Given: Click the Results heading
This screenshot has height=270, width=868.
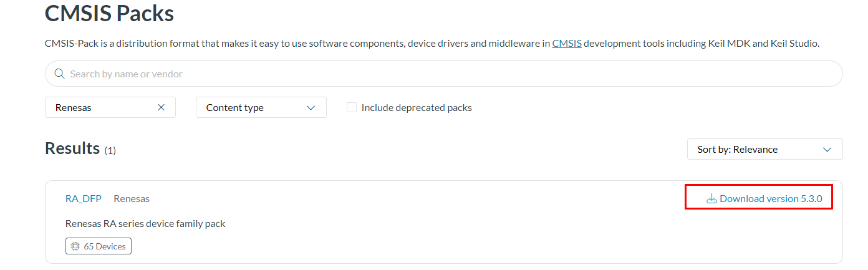Looking at the screenshot, I should point(72,148).
